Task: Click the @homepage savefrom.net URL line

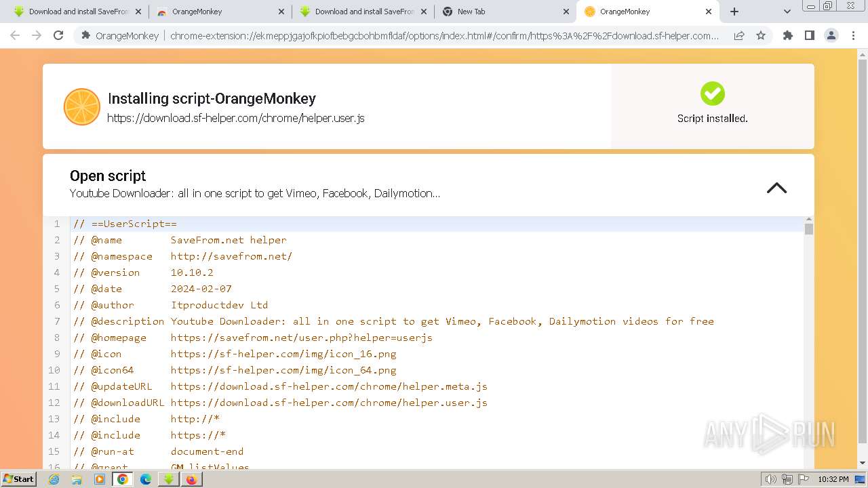Action: coord(252,338)
